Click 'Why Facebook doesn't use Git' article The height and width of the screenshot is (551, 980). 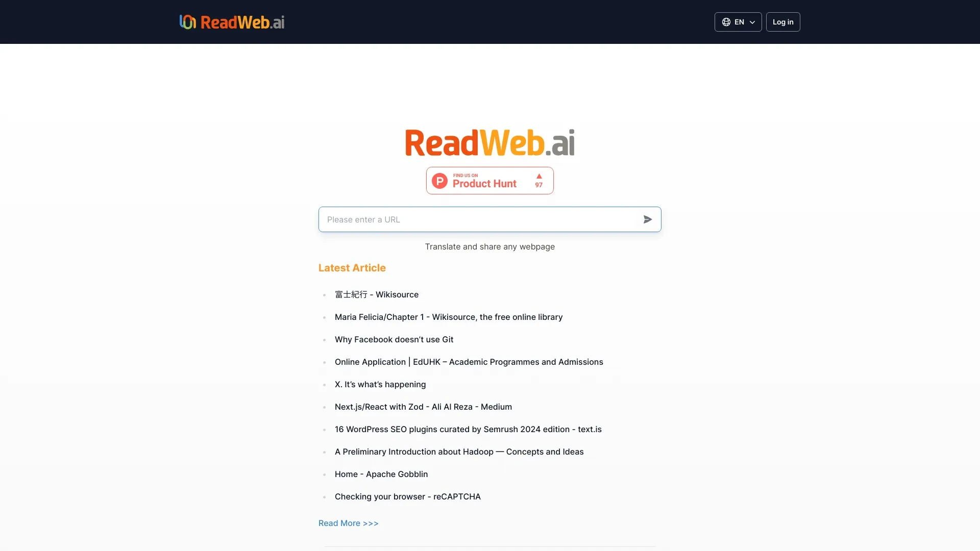click(x=394, y=339)
